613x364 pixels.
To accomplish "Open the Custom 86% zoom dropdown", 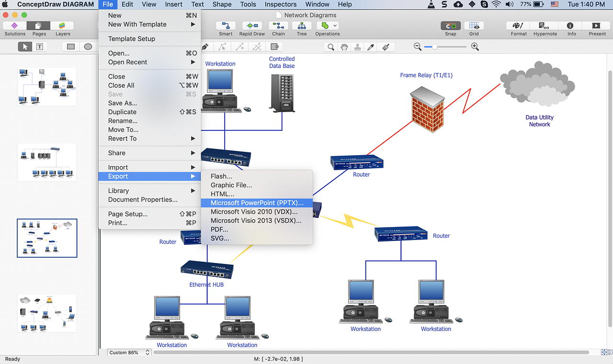I will pyautogui.click(x=129, y=353).
